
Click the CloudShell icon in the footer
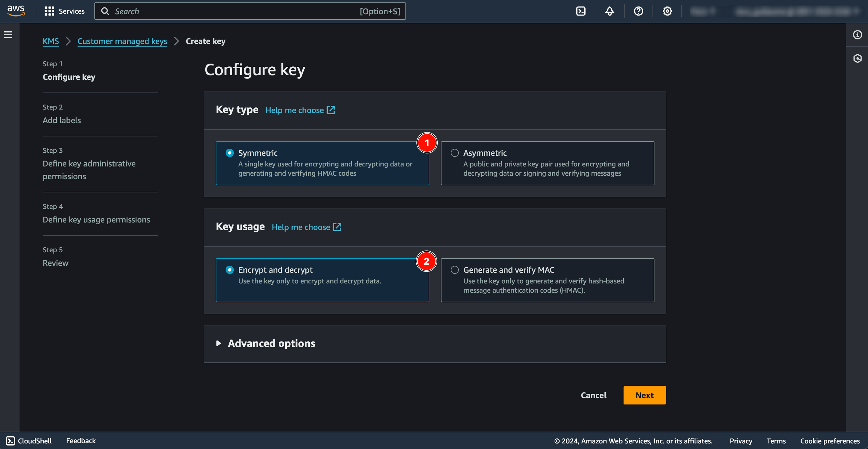(x=11, y=441)
